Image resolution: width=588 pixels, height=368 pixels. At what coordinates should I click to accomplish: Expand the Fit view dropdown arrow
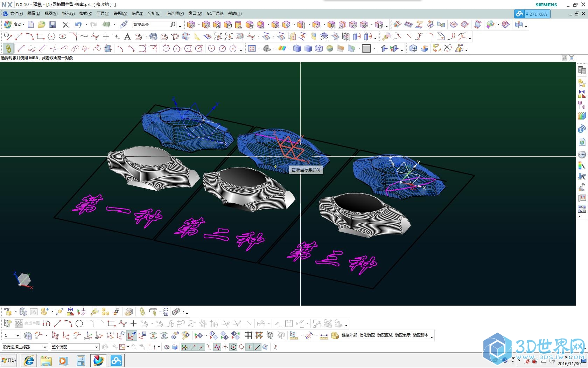pos(259,48)
